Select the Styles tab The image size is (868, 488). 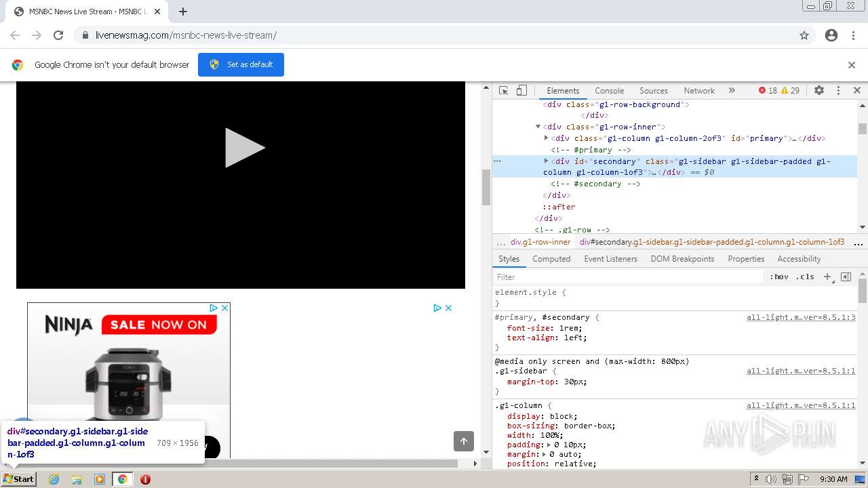[509, 259]
